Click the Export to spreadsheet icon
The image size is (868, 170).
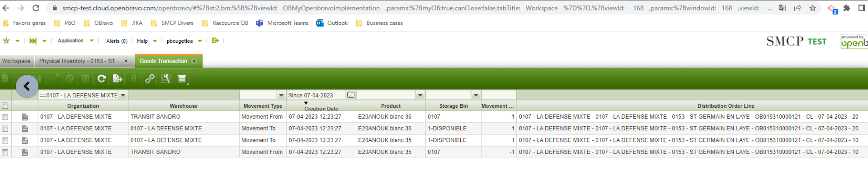coord(118,79)
